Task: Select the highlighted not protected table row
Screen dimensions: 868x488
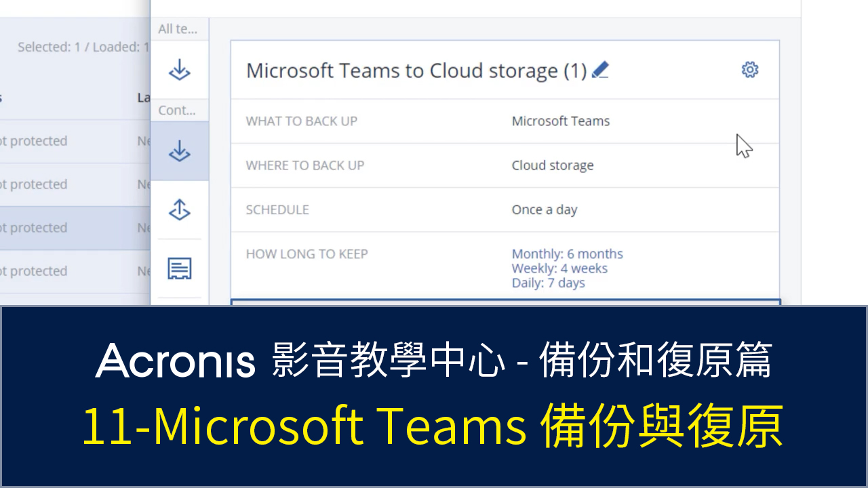Action: [x=68, y=228]
